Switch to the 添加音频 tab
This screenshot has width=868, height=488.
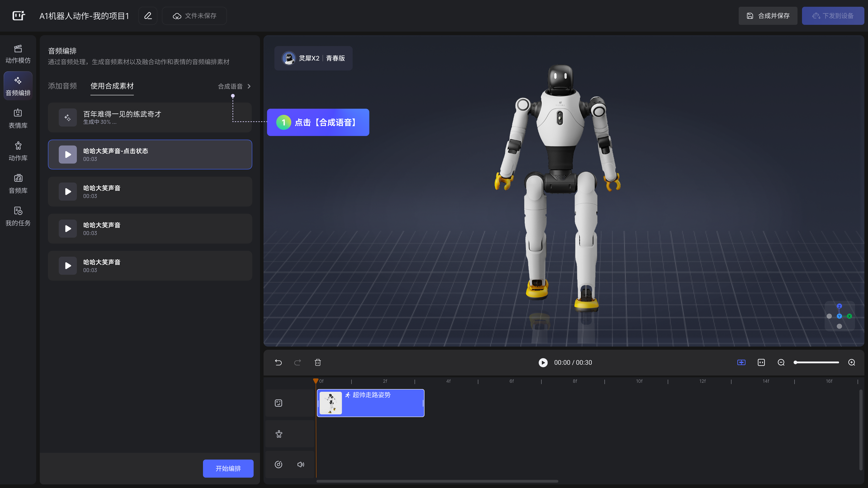tap(62, 86)
